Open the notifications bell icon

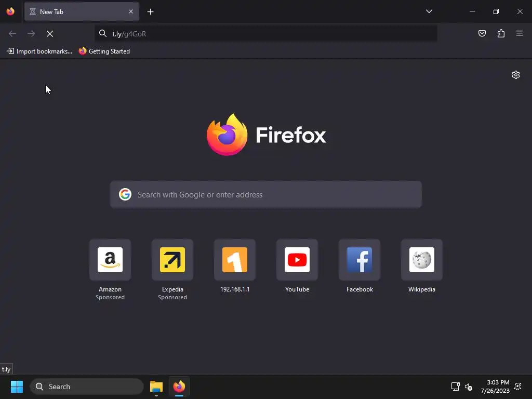tap(518, 387)
